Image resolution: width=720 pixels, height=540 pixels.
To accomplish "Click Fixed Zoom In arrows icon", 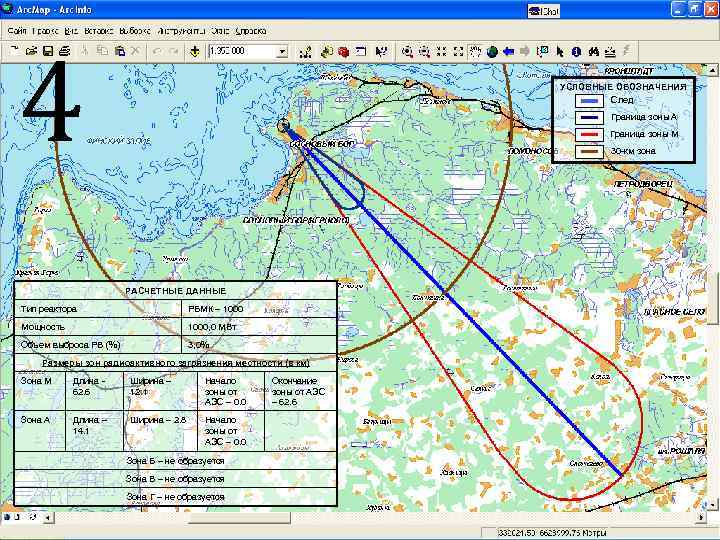I will [441, 52].
